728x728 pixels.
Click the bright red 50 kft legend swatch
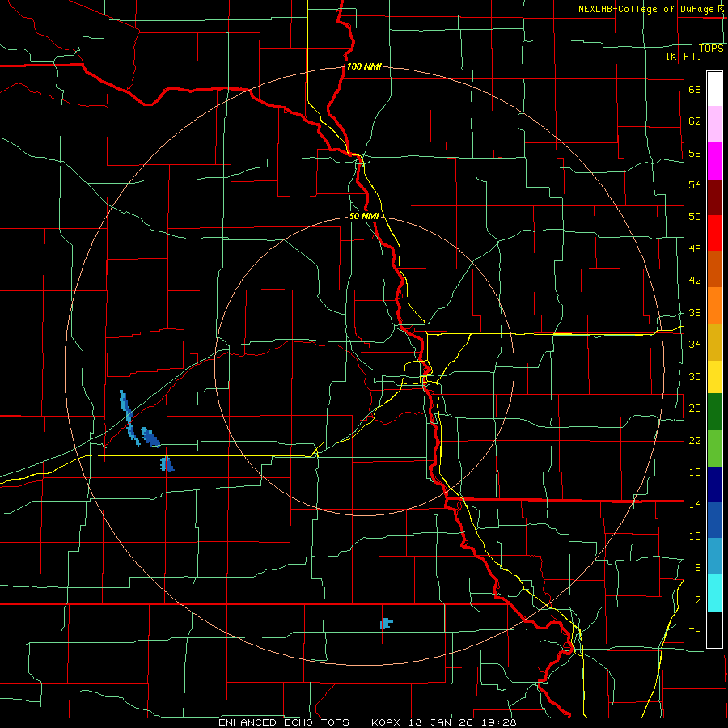714,233
